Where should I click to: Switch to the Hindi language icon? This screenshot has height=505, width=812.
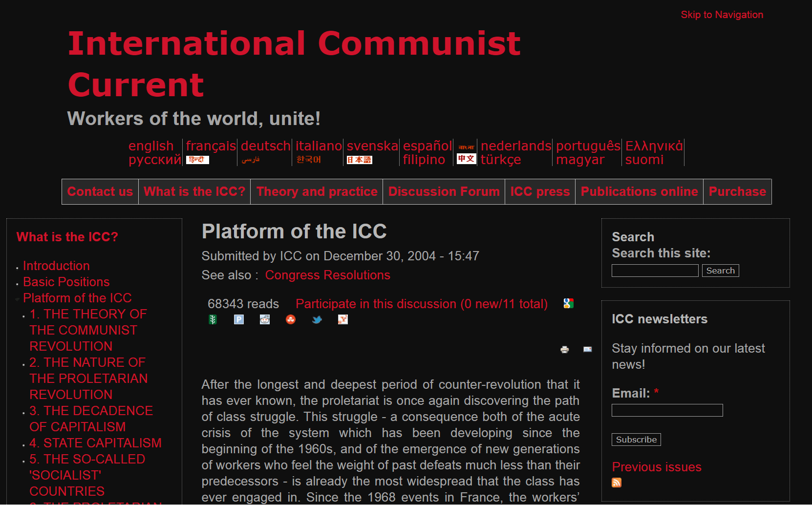coord(197,160)
